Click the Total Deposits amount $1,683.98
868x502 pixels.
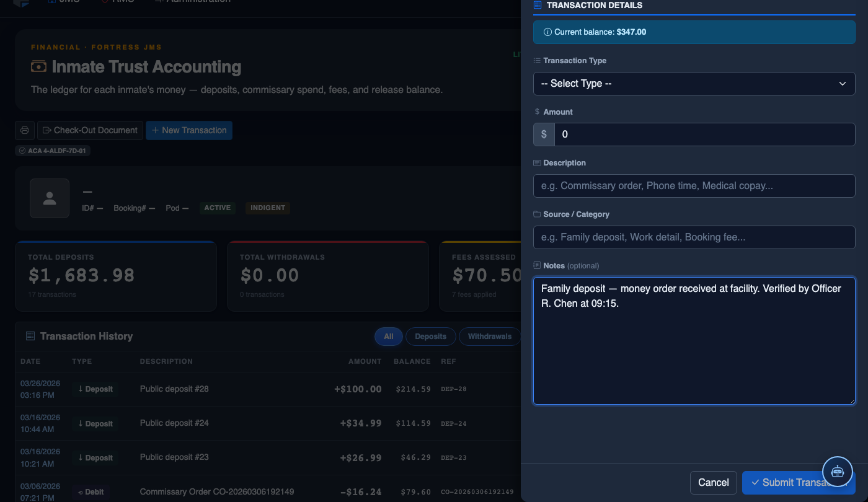tap(81, 275)
